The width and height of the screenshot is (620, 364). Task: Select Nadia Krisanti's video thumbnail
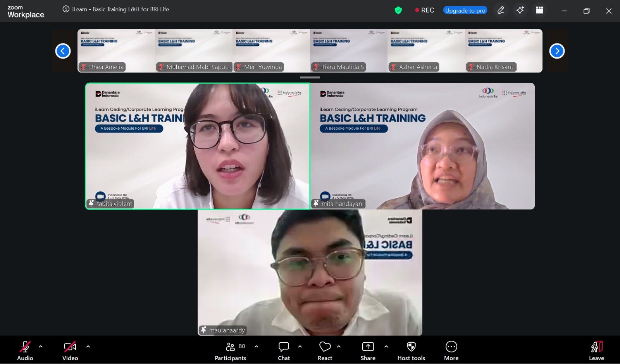tap(504, 51)
